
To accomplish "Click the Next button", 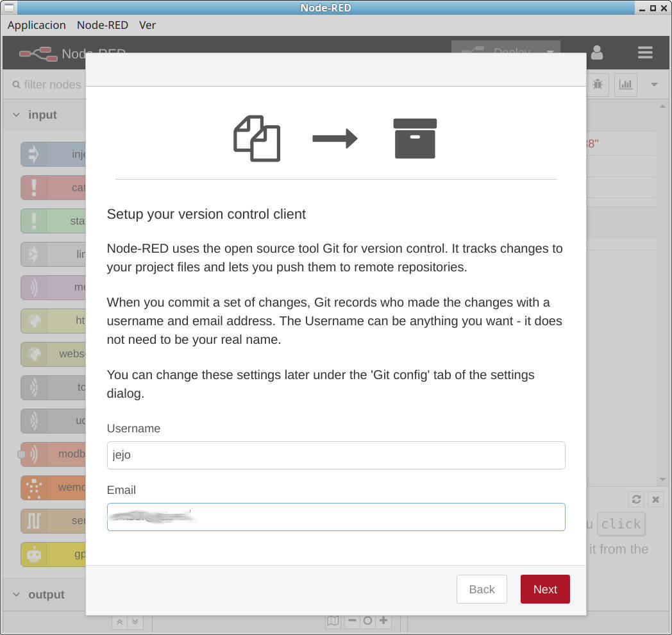I will click(x=545, y=589).
